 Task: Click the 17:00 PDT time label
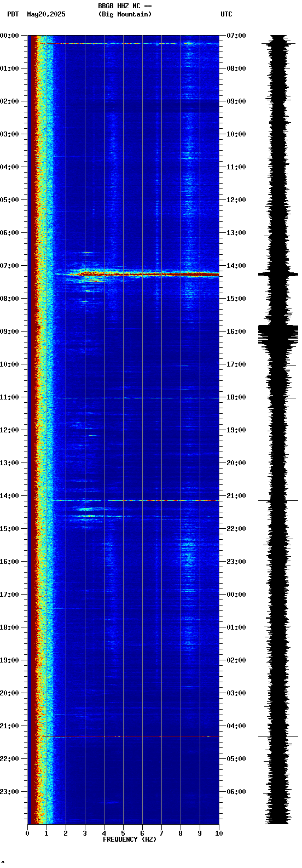pyautogui.click(x=9, y=595)
